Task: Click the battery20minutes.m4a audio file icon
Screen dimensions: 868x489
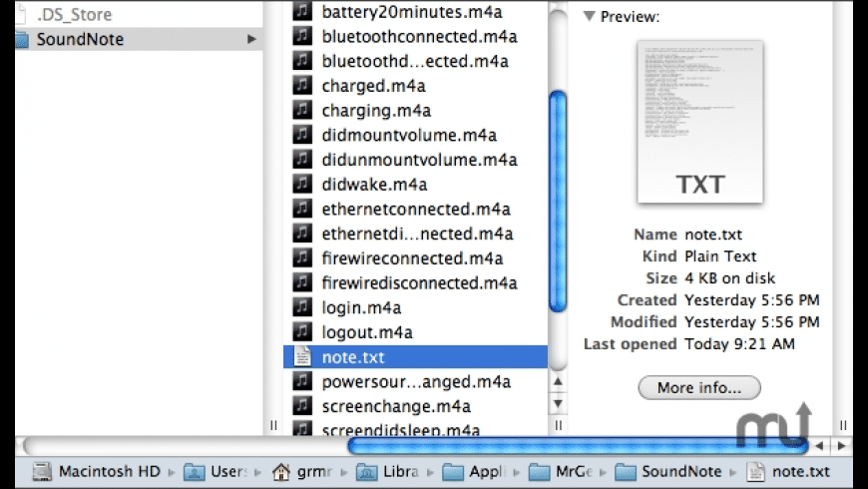Action: pyautogui.click(x=302, y=11)
